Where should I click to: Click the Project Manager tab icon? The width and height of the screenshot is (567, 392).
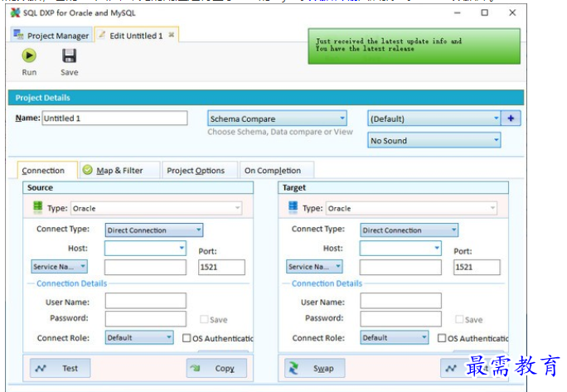click(x=19, y=35)
